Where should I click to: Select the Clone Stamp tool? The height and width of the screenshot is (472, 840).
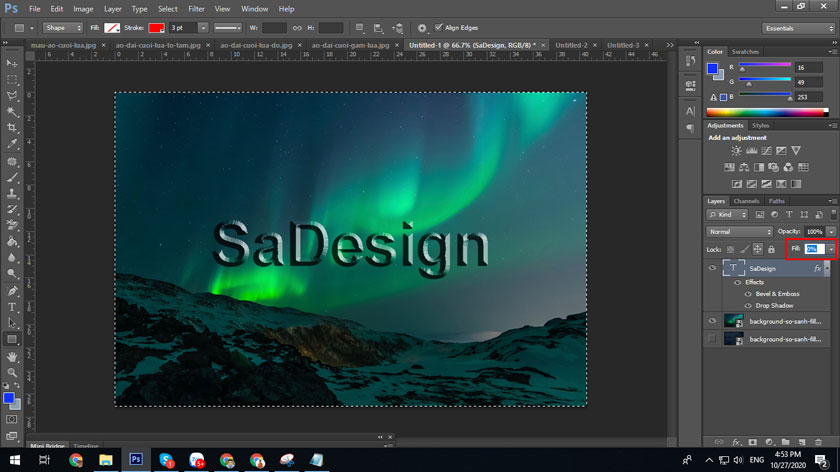12,193
